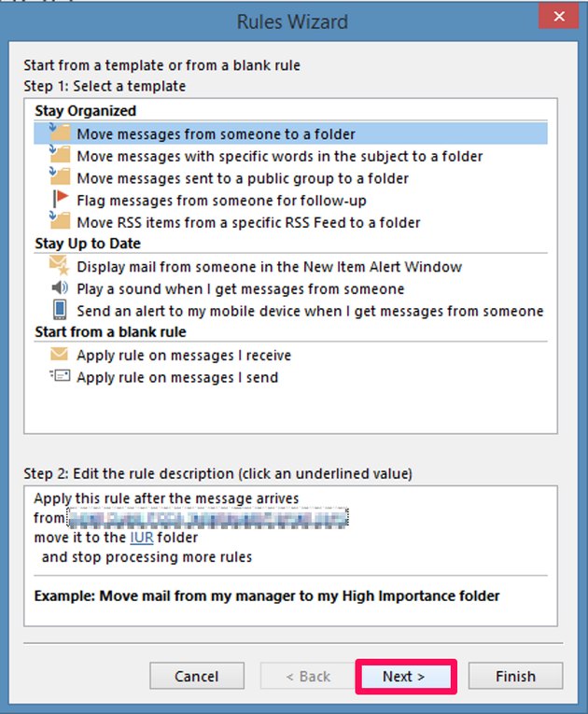The height and width of the screenshot is (714, 588).
Task: Select Move messages with specific words in subject
Action: pos(280,156)
